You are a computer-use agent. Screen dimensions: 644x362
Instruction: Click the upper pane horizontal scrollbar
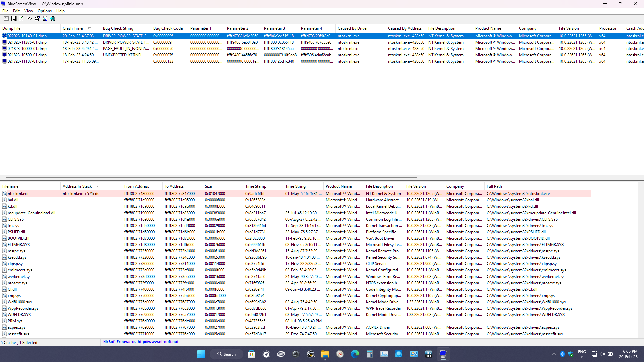pos(211,178)
